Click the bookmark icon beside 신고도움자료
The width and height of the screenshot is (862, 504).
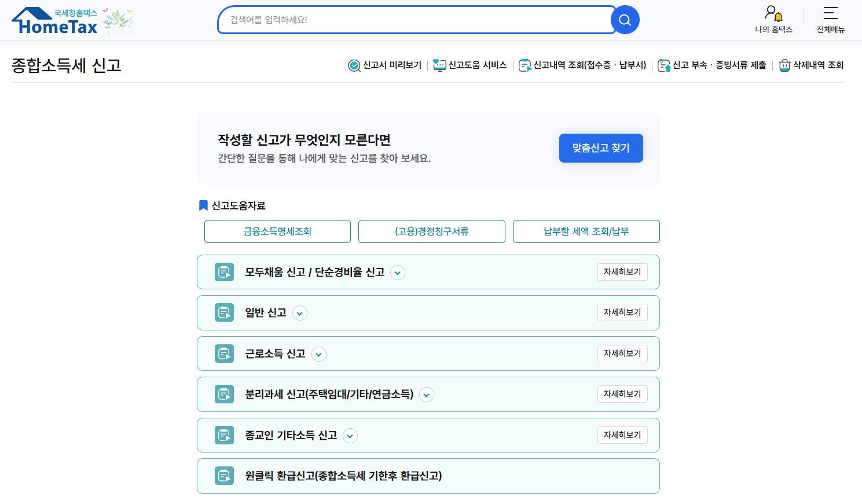click(x=203, y=205)
